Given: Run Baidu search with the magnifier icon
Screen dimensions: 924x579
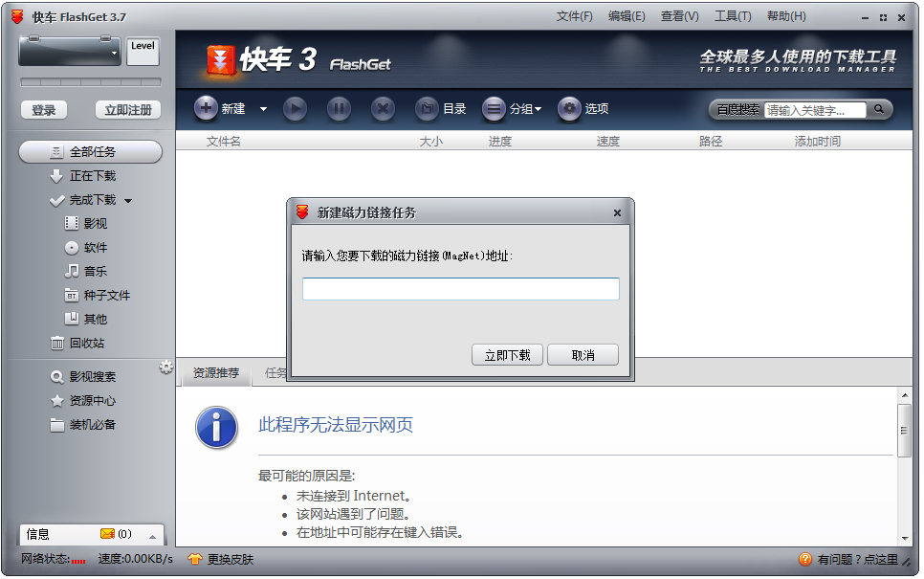Looking at the screenshot, I should coord(879,110).
